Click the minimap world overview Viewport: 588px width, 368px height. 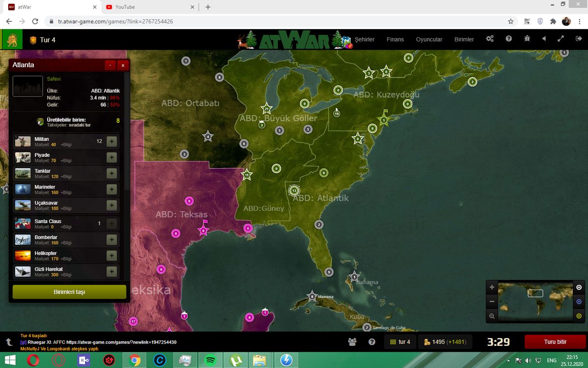coord(536,302)
